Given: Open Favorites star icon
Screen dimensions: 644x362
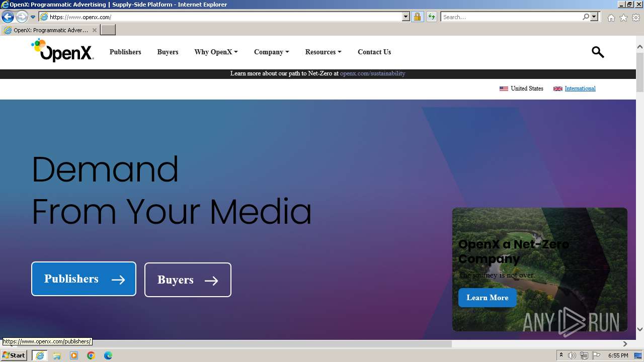Looking at the screenshot, I should pos(623,18).
